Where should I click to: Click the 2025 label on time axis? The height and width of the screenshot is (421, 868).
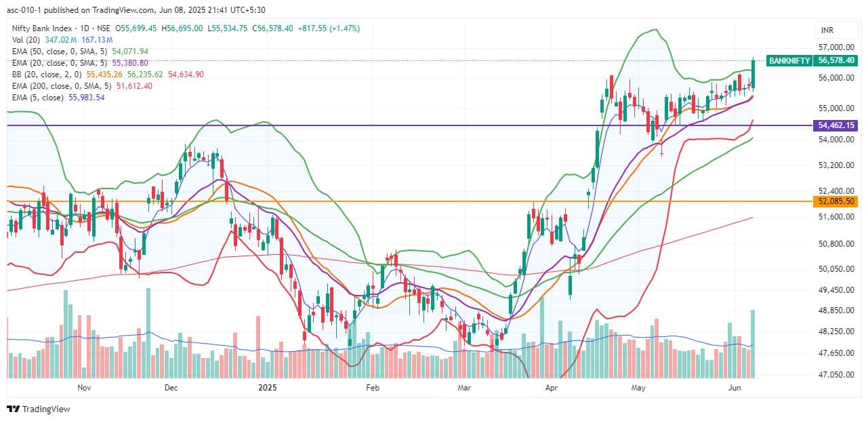(268, 388)
